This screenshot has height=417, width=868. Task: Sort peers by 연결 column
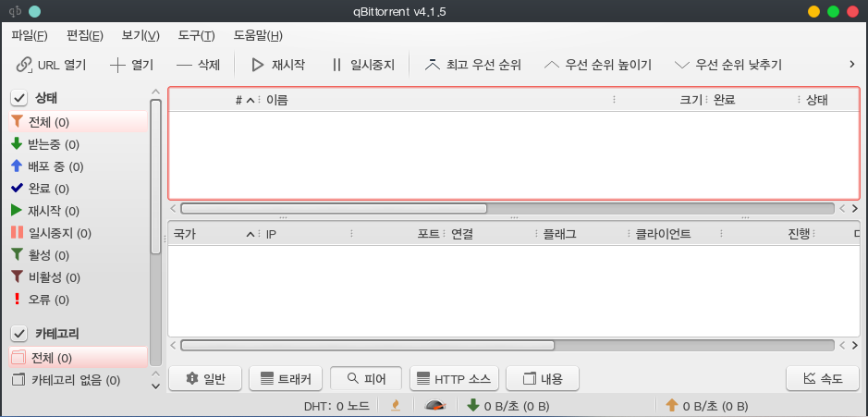point(491,234)
